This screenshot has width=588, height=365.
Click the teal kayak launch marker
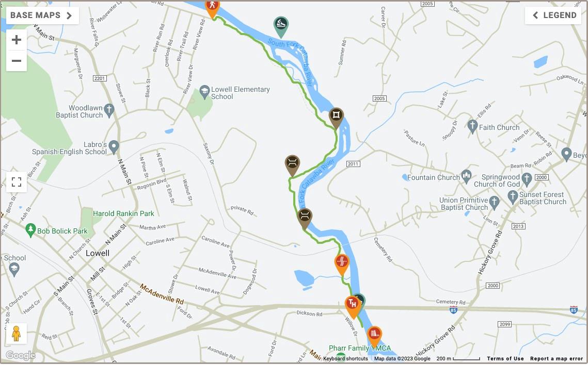click(281, 26)
